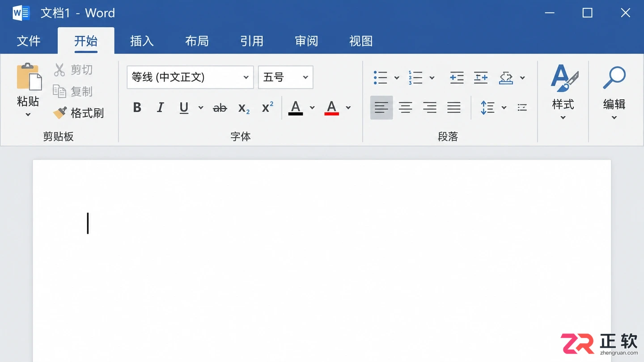644x362 pixels.
Task: Switch to the 布局 (Layout) tab
Action: 197,41
